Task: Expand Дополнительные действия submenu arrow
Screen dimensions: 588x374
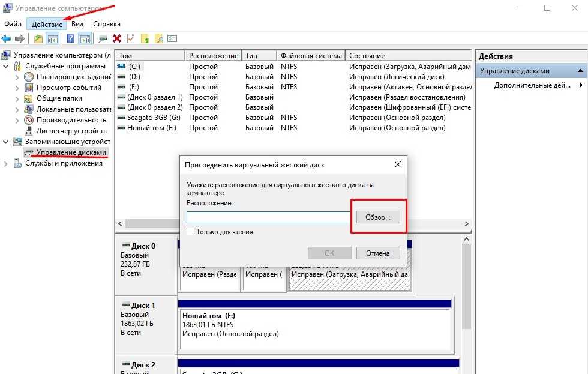Action: click(581, 85)
